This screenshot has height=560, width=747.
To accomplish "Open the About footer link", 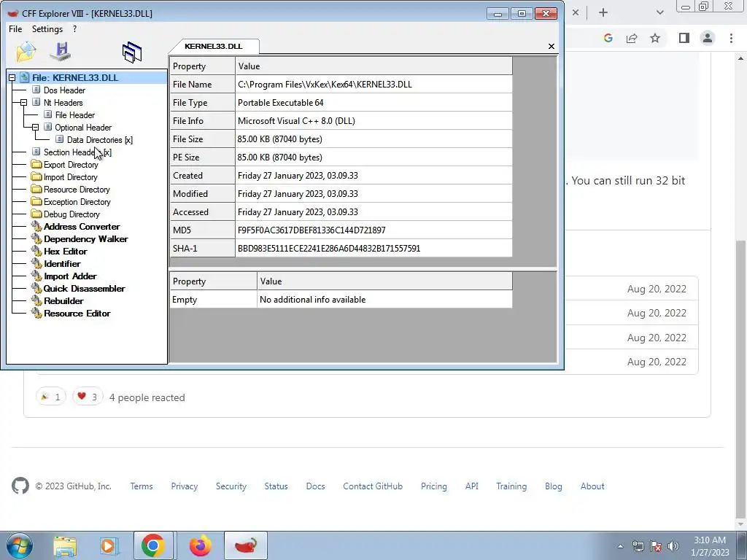I will click(x=592, y=486).
